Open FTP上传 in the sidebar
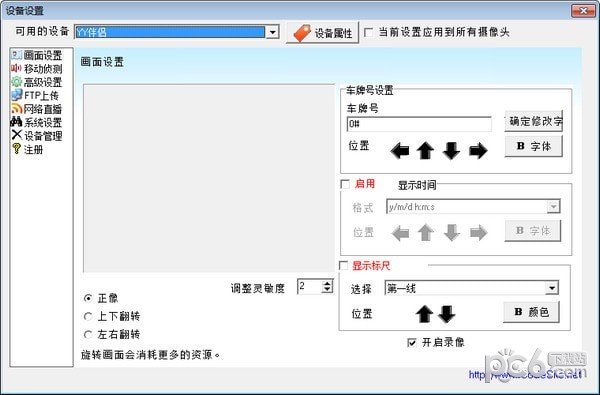This screenshot has width=600, height=395. [x=41, y=95]
